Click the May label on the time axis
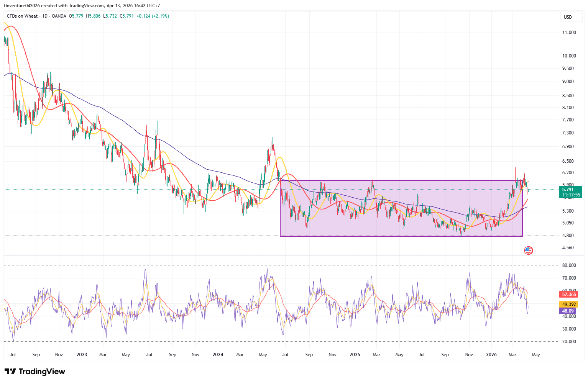Screen dimensions: 588x383 (x=535, y=355)
